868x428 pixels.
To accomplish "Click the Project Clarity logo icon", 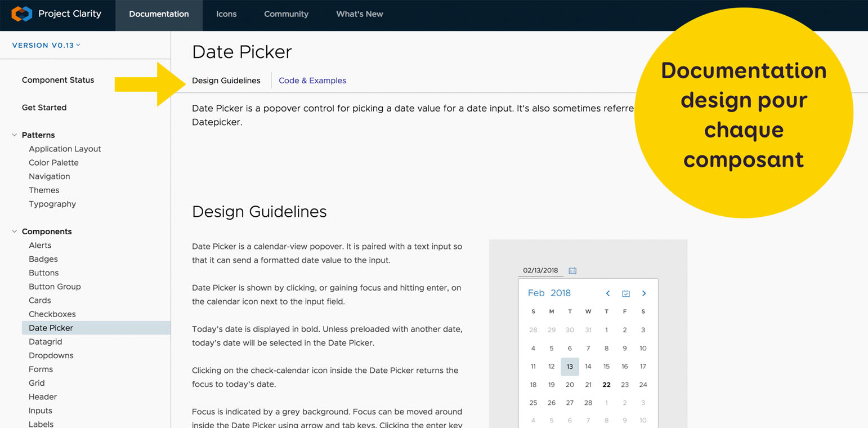I will coord(21,14).
